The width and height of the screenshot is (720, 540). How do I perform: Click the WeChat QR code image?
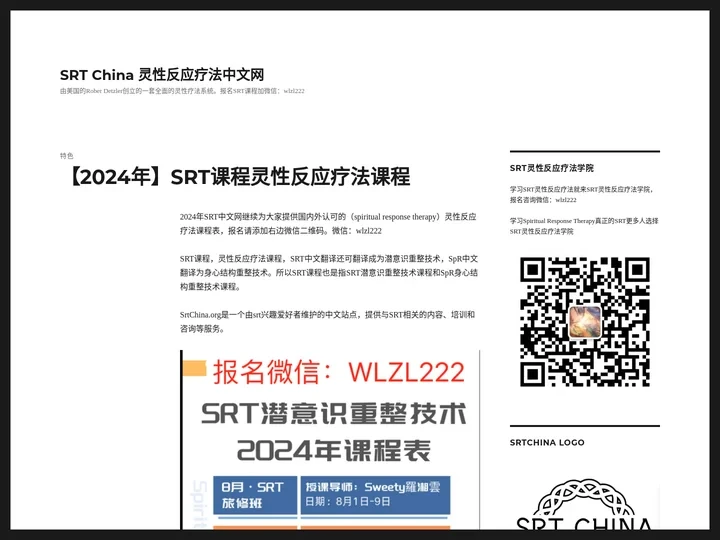(585, 321)
